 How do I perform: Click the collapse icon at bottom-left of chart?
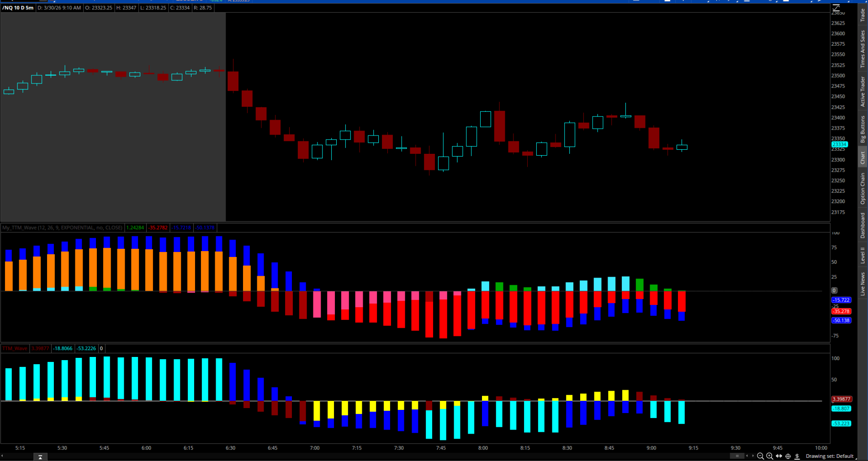click(x=40, y=456)
